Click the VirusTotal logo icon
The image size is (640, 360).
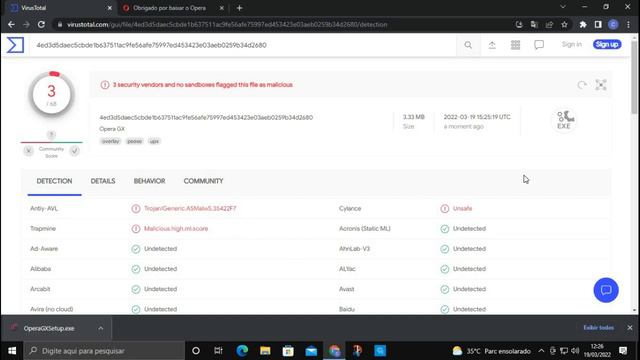tap(15, 45)
